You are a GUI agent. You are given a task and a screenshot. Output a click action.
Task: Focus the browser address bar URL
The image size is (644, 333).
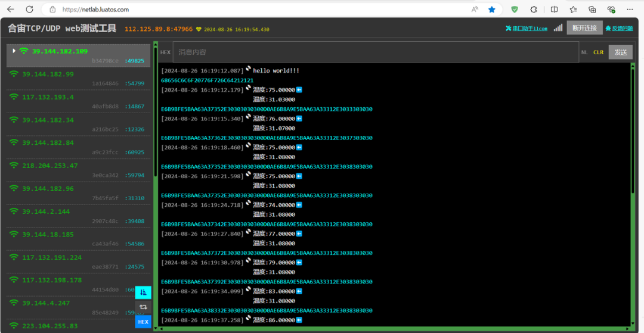95,9
